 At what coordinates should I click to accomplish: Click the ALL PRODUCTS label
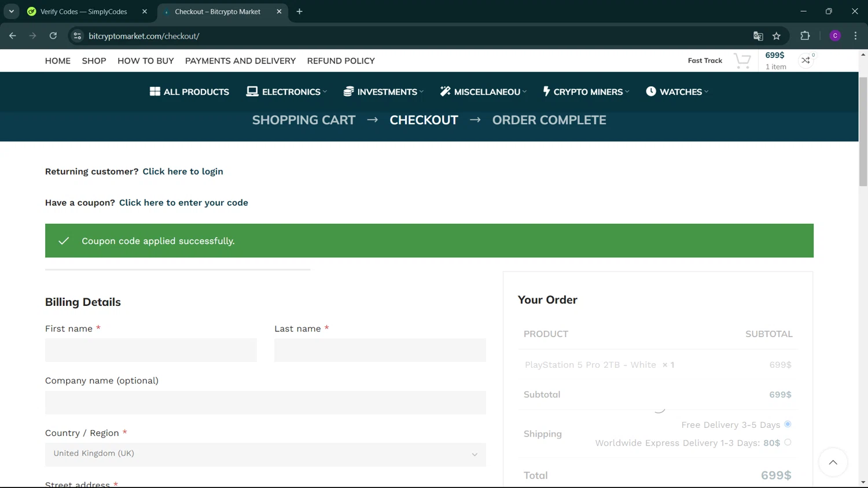tap(196, 92)
